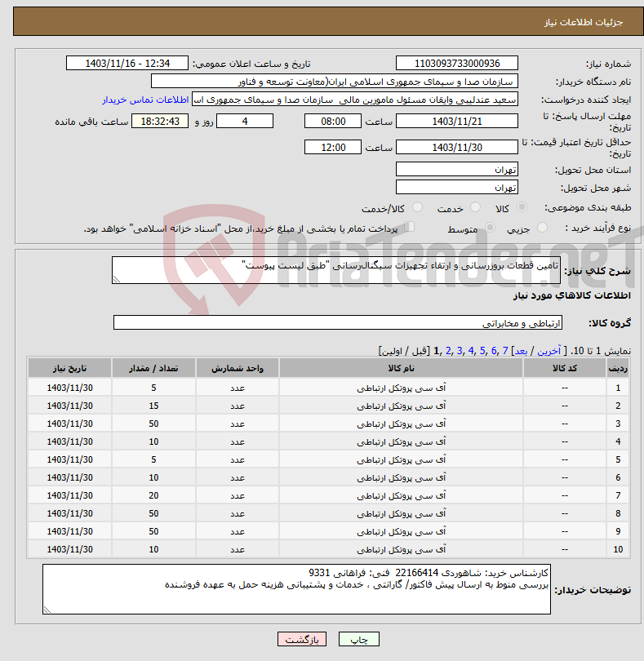Viewport: 644px width, 661px height.
Task: Click the delivery province field تهران
Action: [457, 170]
